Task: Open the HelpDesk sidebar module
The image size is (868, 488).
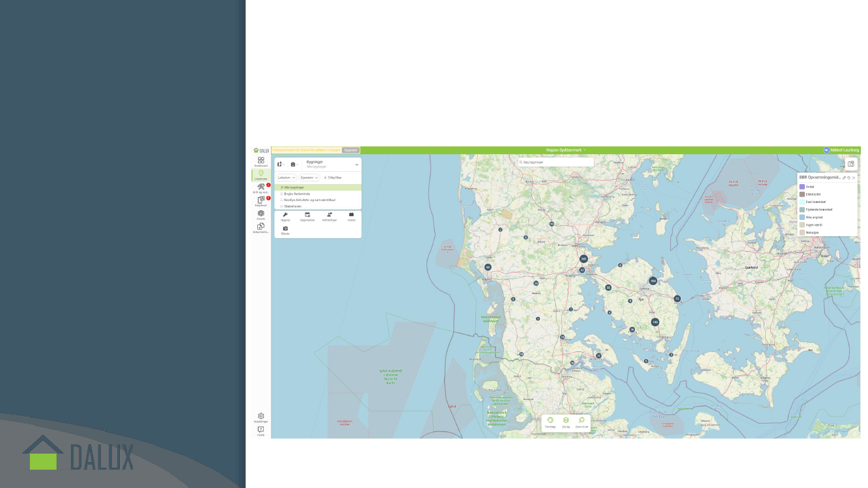Action: click(260, 200)
